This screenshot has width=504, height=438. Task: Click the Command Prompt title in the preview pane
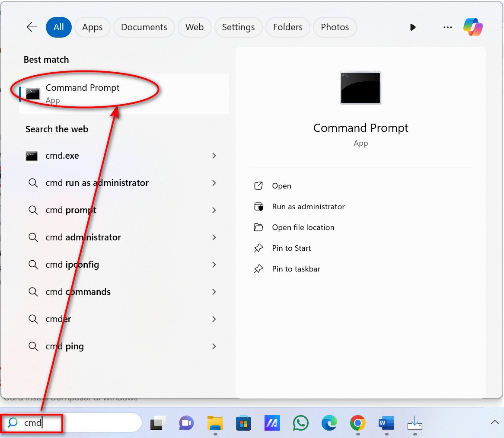click(360, 128)
